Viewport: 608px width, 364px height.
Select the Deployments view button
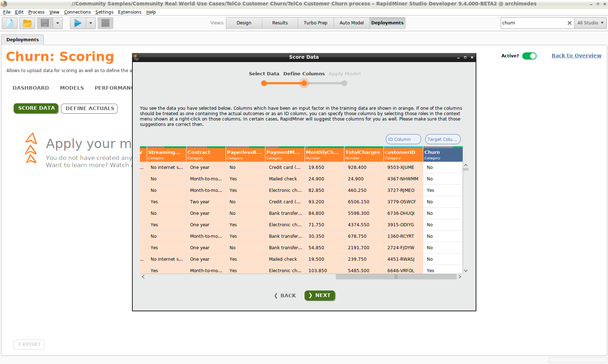click(387, 23)
